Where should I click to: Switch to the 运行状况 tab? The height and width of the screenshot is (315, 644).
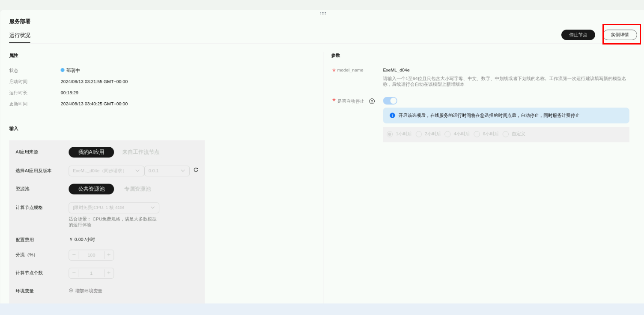pos(20,36)
